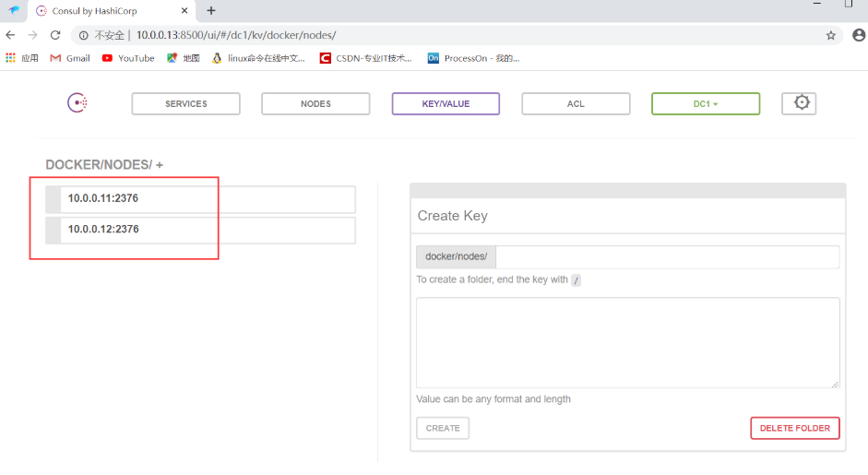The height and width of the screenshot is (475, 868).
Task: Switch to the NODES section
Action: click(x=315, y=103)
